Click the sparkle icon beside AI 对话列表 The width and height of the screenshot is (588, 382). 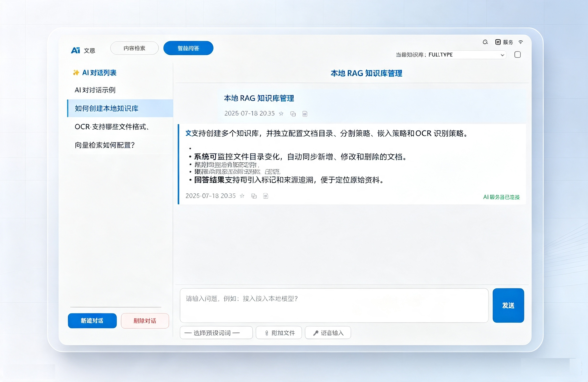click(76, 72)
